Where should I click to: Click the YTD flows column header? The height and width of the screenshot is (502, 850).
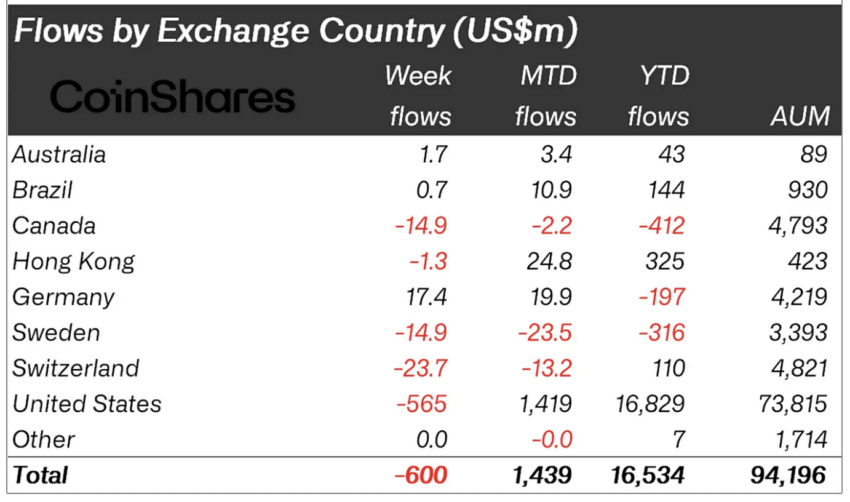pyautogui.click(x=659, y=96)
